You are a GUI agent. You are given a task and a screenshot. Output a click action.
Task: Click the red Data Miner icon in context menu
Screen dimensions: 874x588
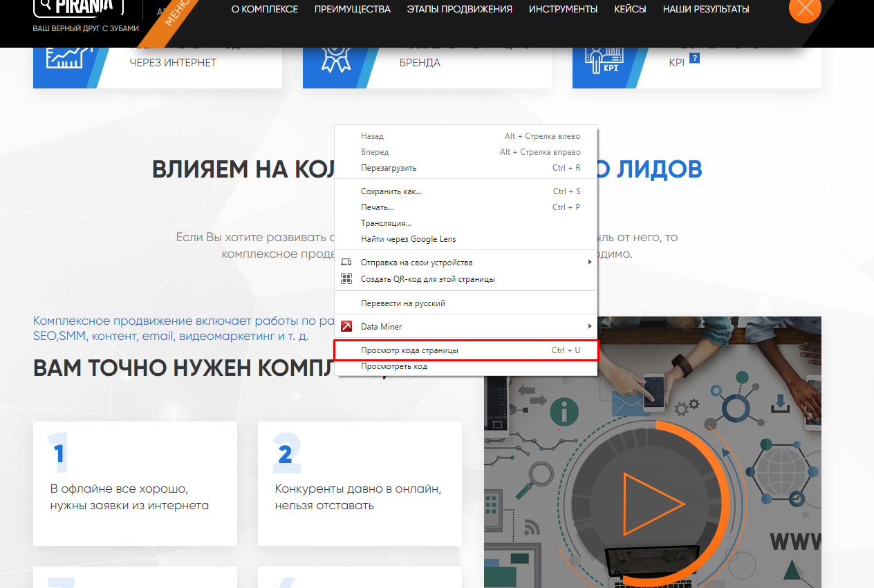347,326
